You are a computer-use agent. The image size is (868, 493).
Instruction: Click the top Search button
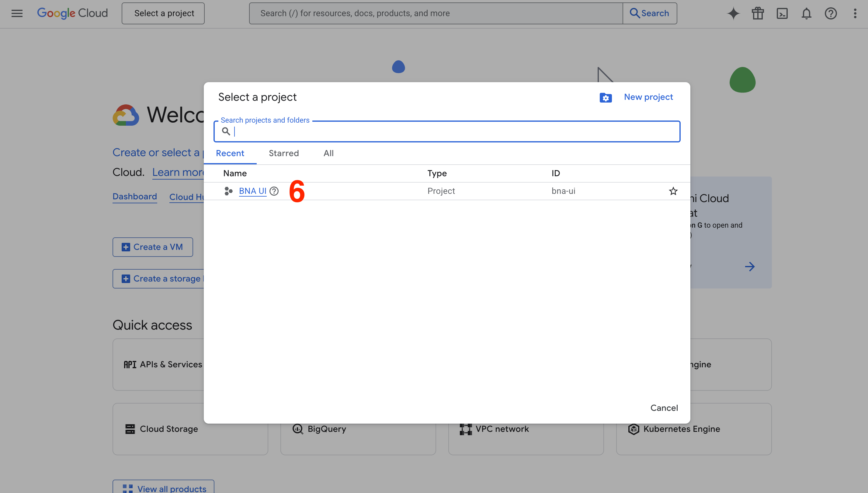click(x=650, y=13)
